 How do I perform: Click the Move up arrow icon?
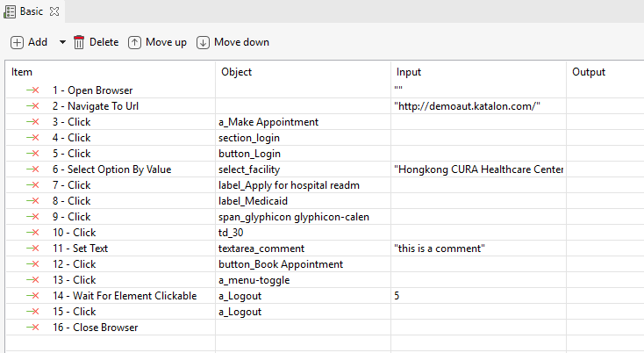134,42
